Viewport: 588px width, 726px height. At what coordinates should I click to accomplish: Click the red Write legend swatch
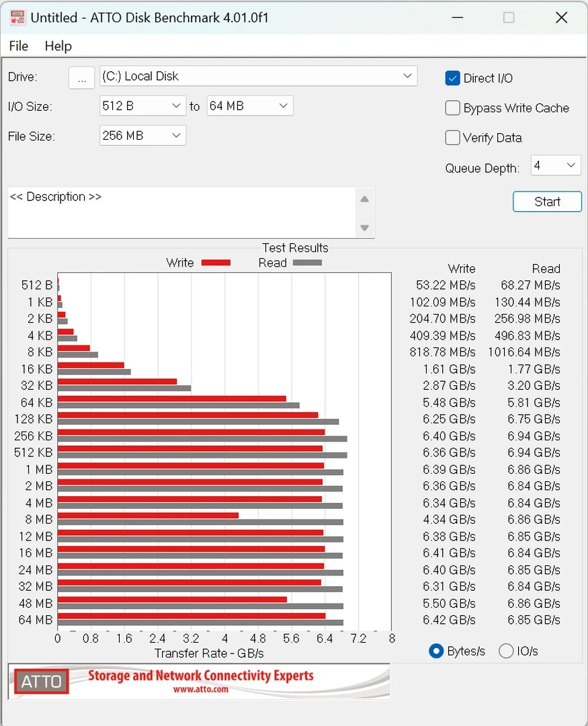pyautogui.click(x=216, y=263)
